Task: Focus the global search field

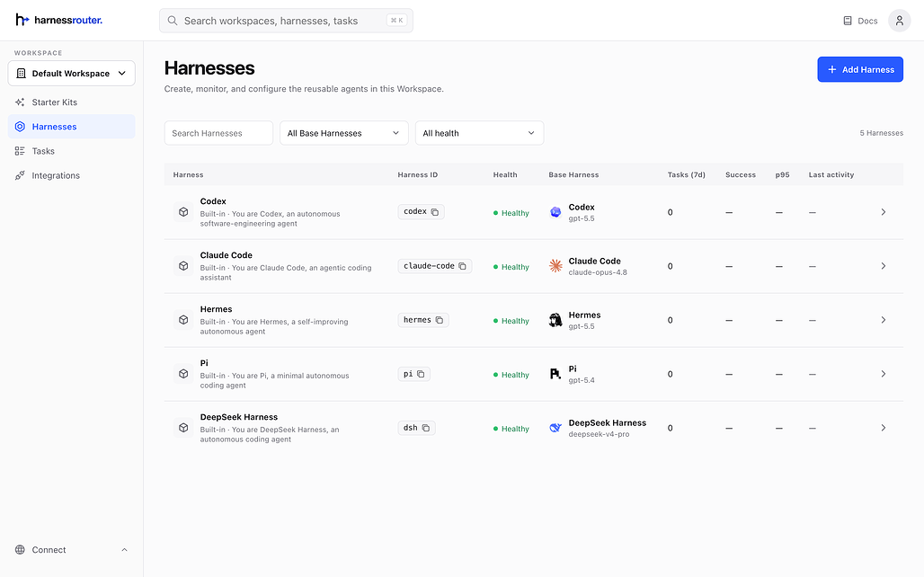Action: 286,21
